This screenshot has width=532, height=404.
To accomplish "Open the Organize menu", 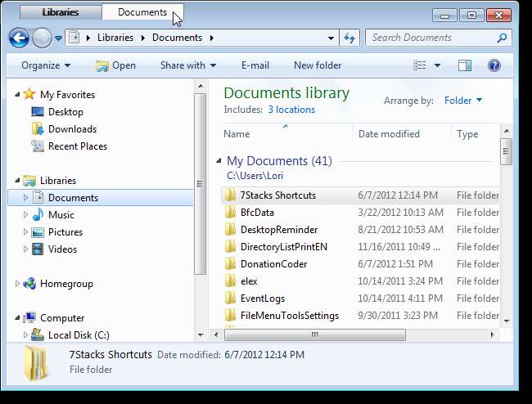I will (x=46, y=65).
